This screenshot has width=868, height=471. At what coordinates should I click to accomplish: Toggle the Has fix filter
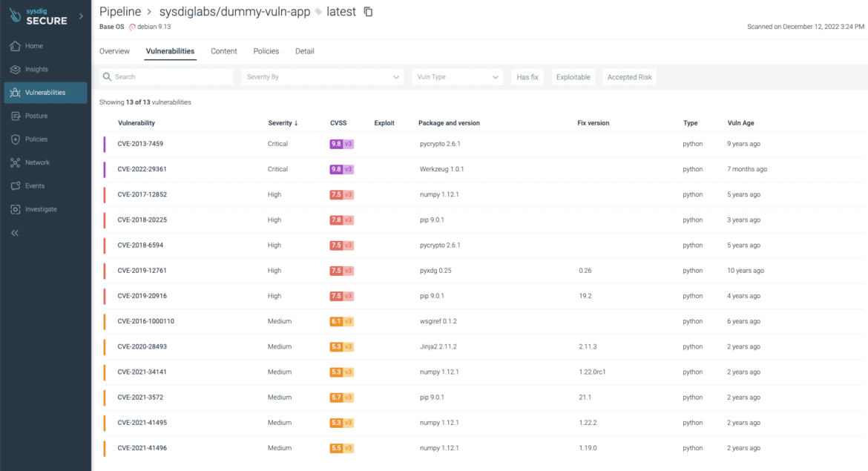527,77
